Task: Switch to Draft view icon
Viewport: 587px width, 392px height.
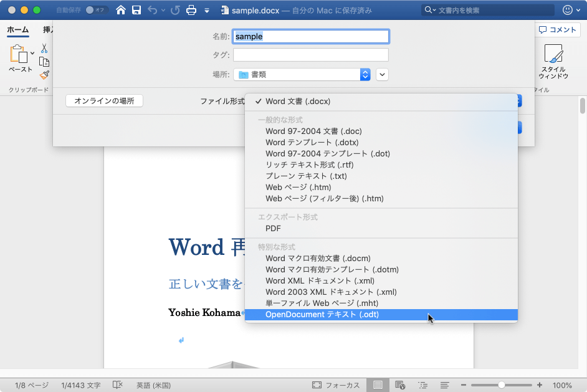Action: tap(445, 385)
